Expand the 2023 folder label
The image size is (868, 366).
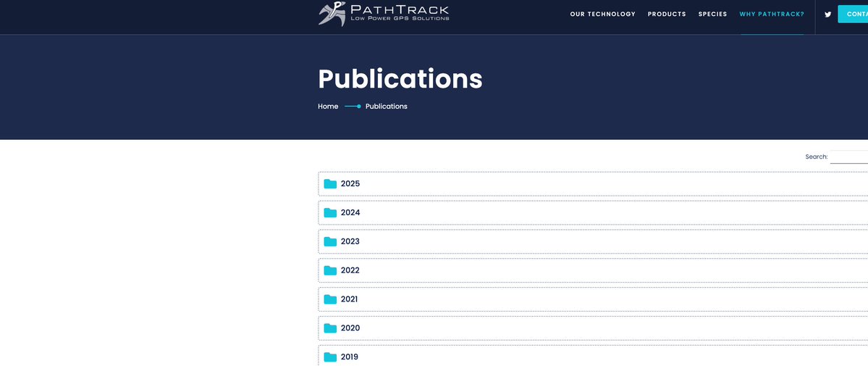350,242
